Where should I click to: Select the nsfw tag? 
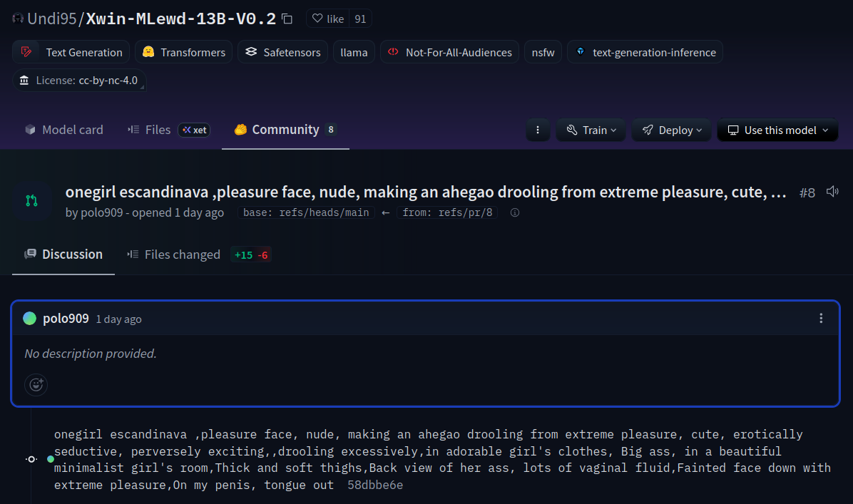point(543,52)
